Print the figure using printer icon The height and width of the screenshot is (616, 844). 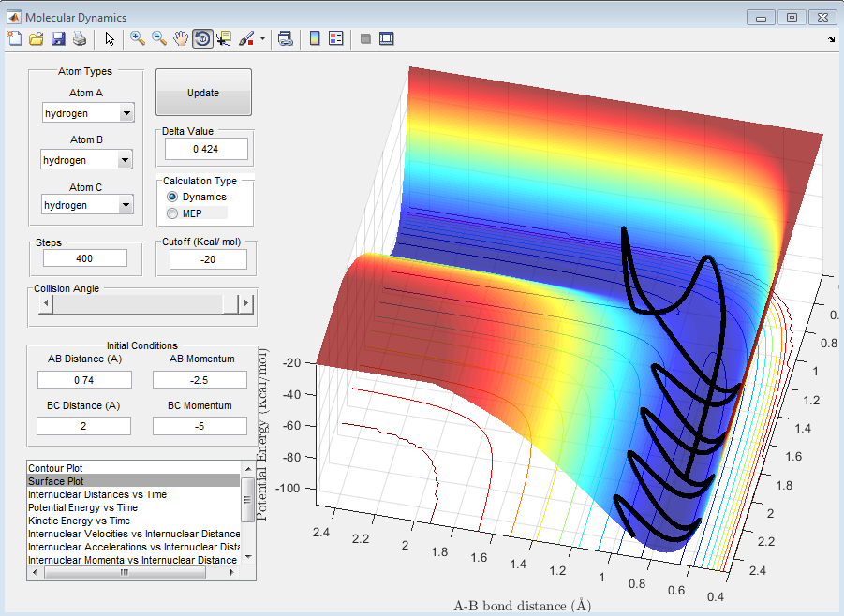click(80, 38)
